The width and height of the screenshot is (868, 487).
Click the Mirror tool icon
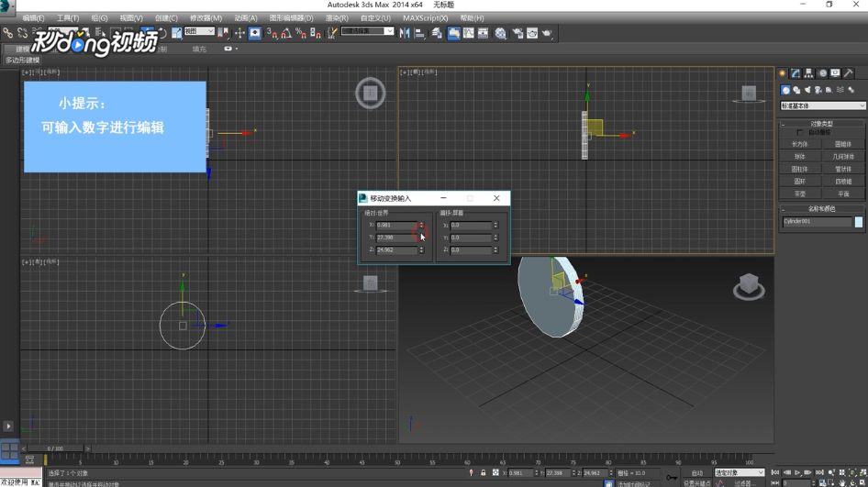click(x=405, y=33)
